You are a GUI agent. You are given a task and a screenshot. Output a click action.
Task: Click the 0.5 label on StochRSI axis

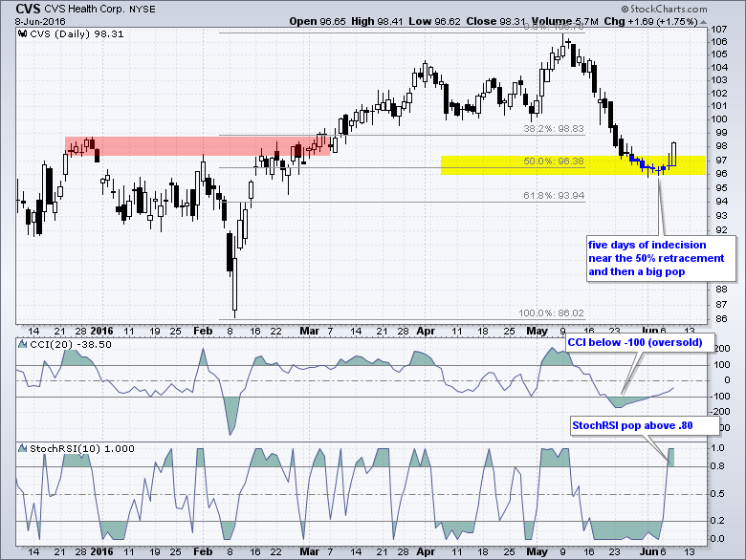[x=717, y=494]
